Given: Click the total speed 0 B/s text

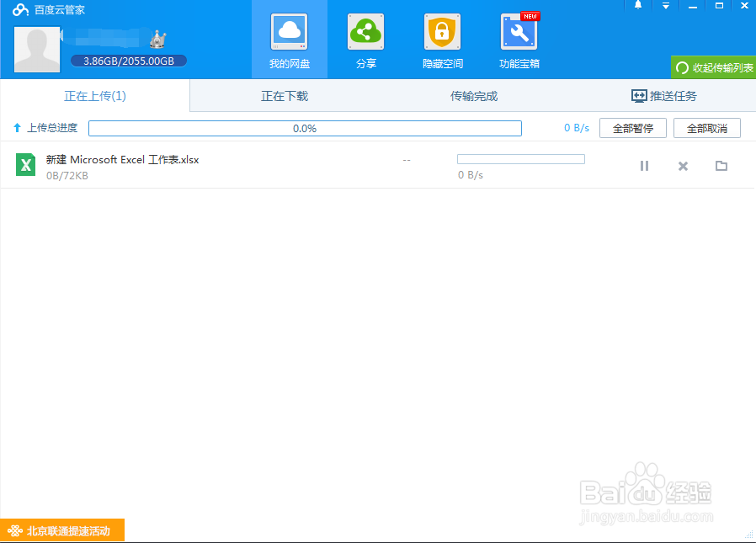Looking at the screenshot, I should click(577, 128).
